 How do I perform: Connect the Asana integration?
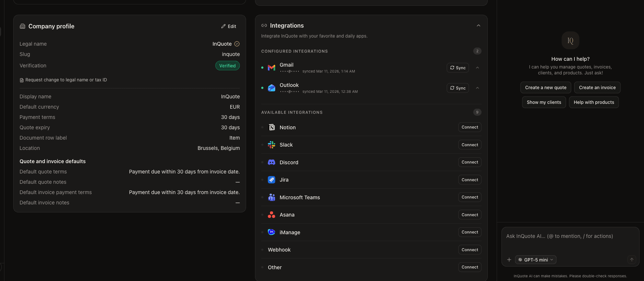tap(470, 215)
